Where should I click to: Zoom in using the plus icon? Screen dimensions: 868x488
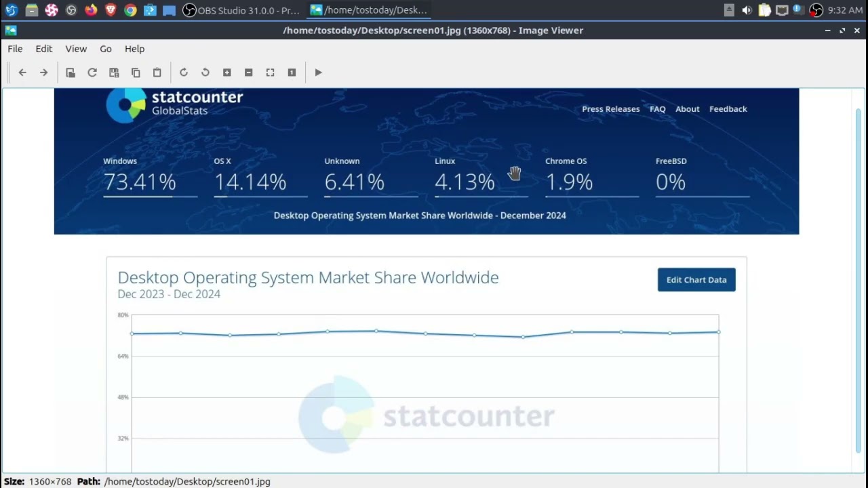[x=227, y=73]
